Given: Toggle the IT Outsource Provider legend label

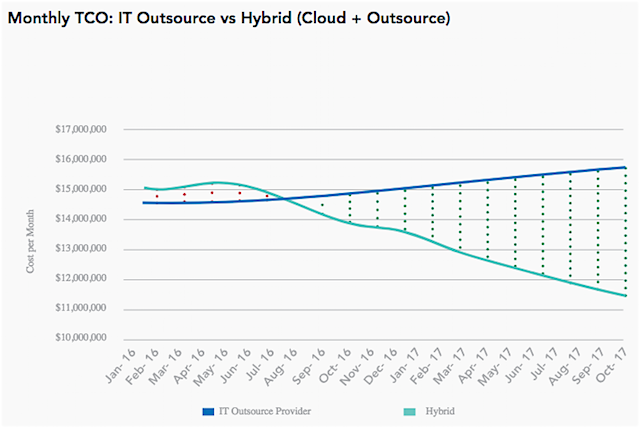Looking at the screenshot, I should pos(269,411).
